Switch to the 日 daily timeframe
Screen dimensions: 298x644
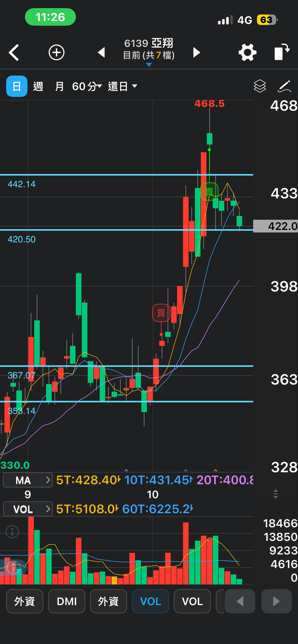click(x=17, y=86)
